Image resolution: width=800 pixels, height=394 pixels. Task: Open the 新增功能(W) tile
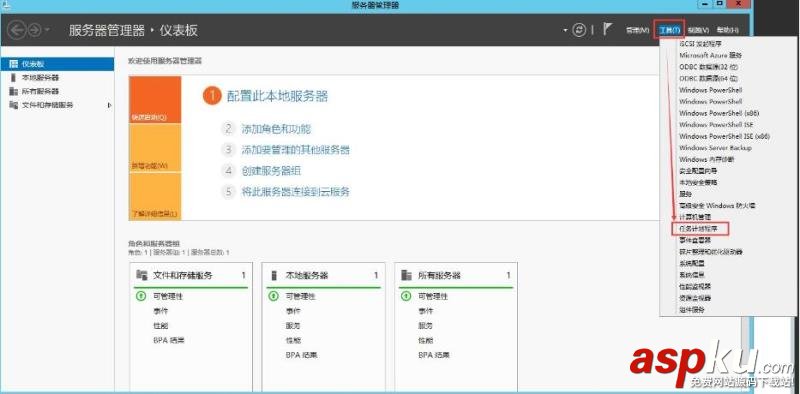155,147
